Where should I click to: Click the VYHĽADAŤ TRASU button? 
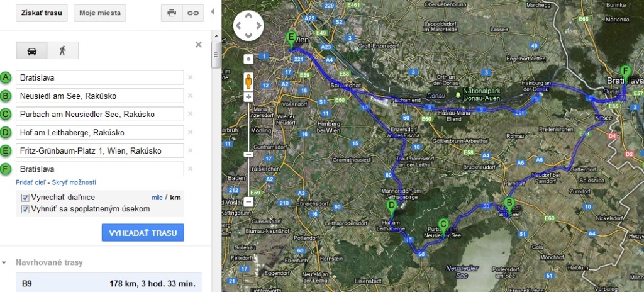point(143,233)
